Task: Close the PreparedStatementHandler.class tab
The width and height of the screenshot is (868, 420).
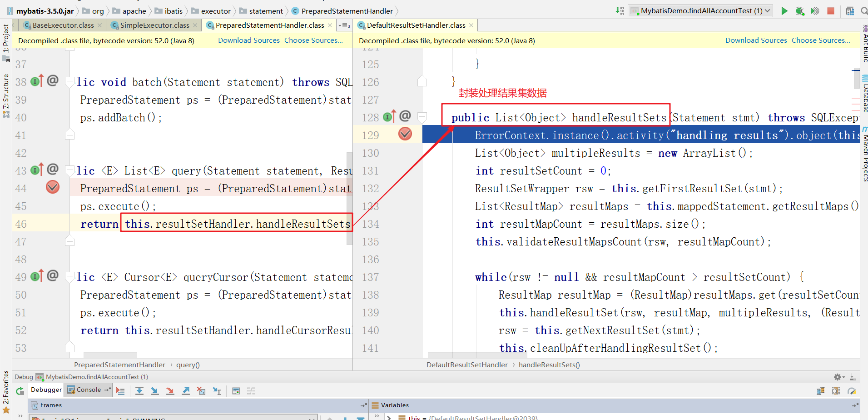Action: [x=330, y=25]
